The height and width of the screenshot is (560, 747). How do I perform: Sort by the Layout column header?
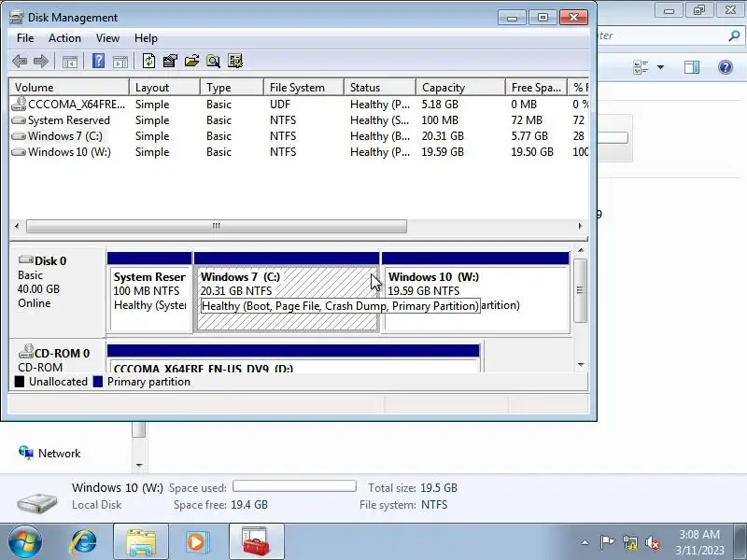(165, 88)
